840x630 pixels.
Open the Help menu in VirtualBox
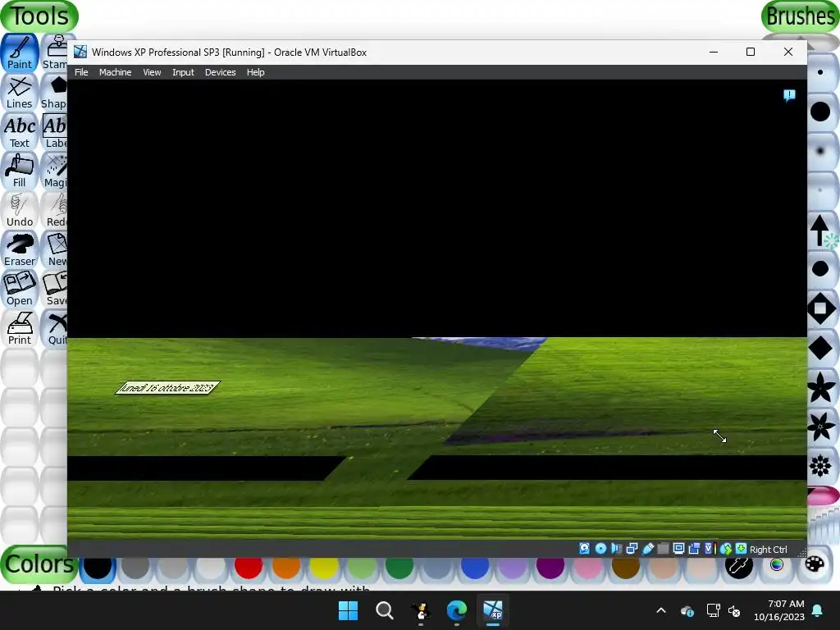(x=256, y=72)
